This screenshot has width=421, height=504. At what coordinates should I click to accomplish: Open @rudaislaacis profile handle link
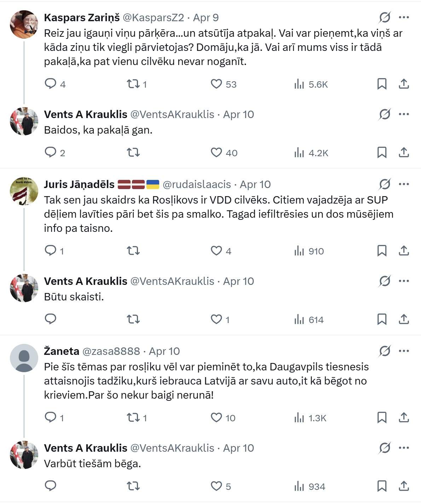(x=196, y=184)
